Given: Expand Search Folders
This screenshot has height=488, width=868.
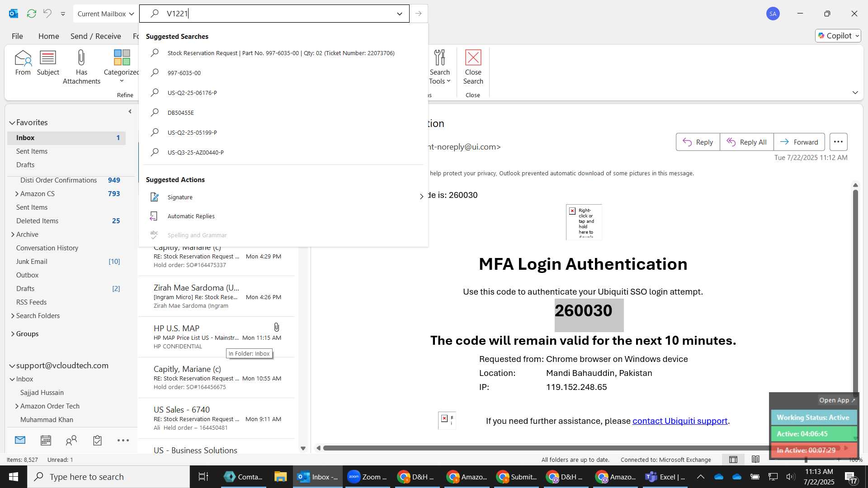Looking at the screenshot, I should coord(13,316).
